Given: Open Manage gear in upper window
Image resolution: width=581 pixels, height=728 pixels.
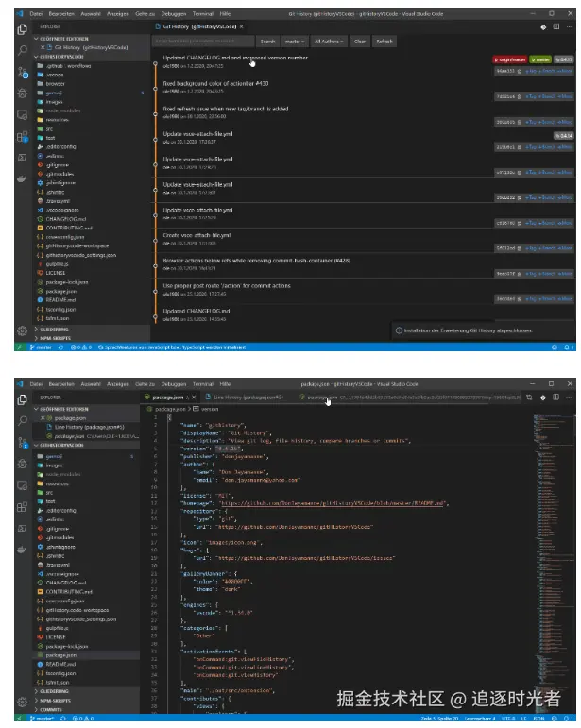Looking at the screenshot, I should [x=22, y=330].
